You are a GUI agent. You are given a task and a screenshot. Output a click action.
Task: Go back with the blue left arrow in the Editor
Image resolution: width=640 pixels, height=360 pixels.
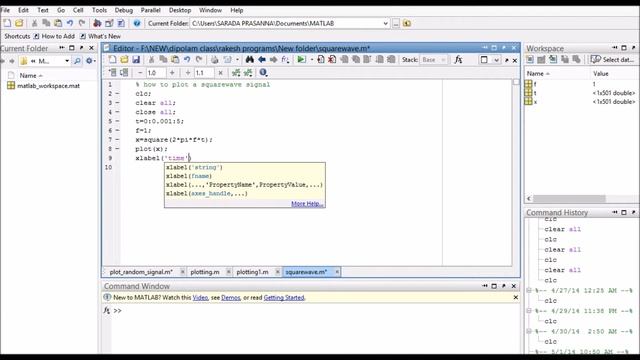[261, 60]
